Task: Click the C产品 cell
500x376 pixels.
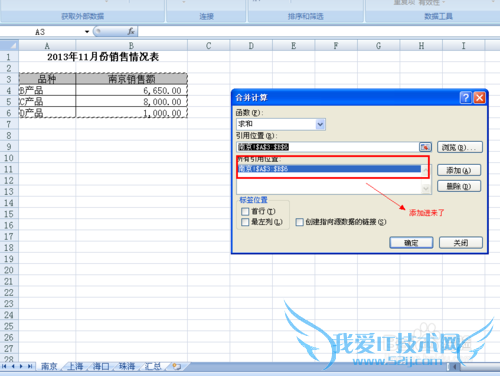Action: coord(47,102)
